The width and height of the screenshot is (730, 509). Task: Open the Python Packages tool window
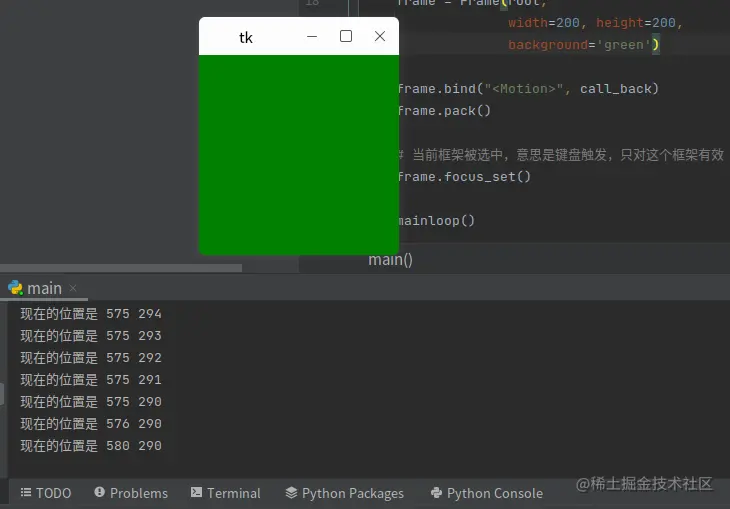[345, 493]
